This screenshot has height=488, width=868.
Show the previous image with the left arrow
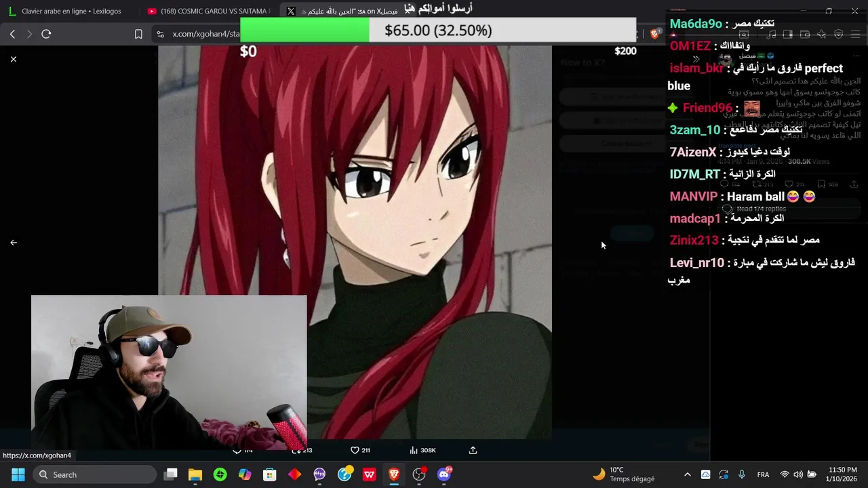(13, 242)
